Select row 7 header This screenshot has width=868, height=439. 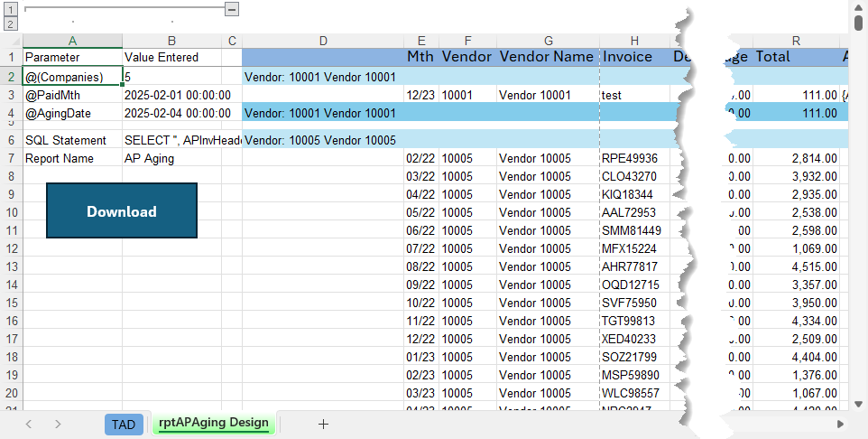click(x=12, y=159)
